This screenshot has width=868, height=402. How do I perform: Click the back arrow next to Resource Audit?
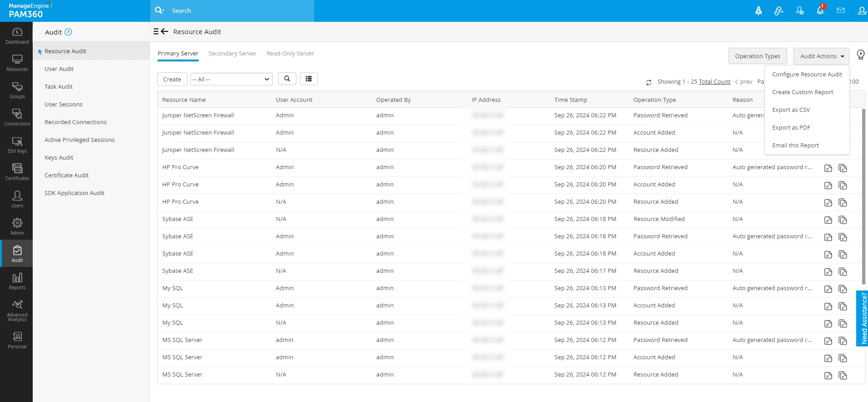point(165,31)
